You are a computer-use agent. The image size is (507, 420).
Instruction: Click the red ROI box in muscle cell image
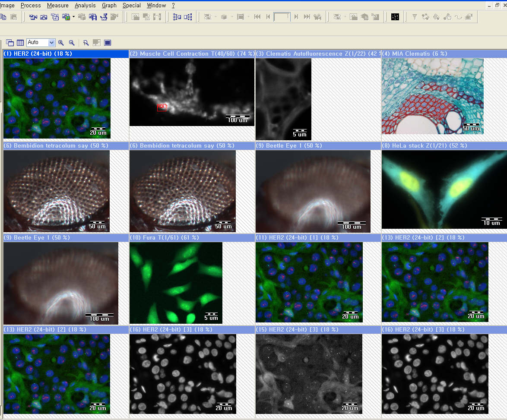[x=161, y=107]
